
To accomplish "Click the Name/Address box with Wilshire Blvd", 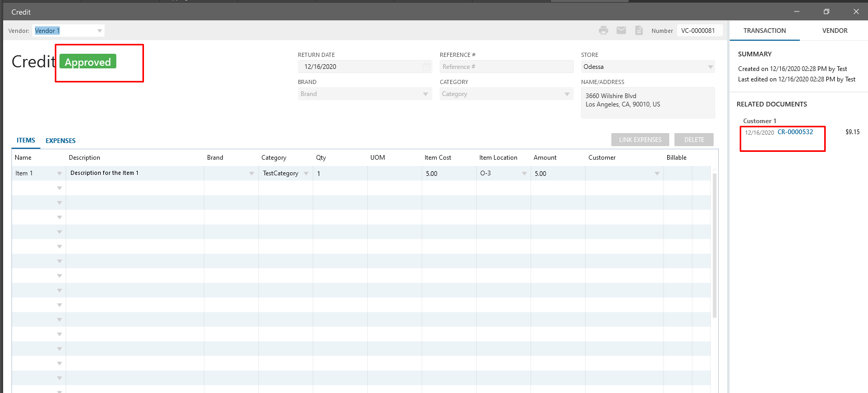I will pos(648,102).
